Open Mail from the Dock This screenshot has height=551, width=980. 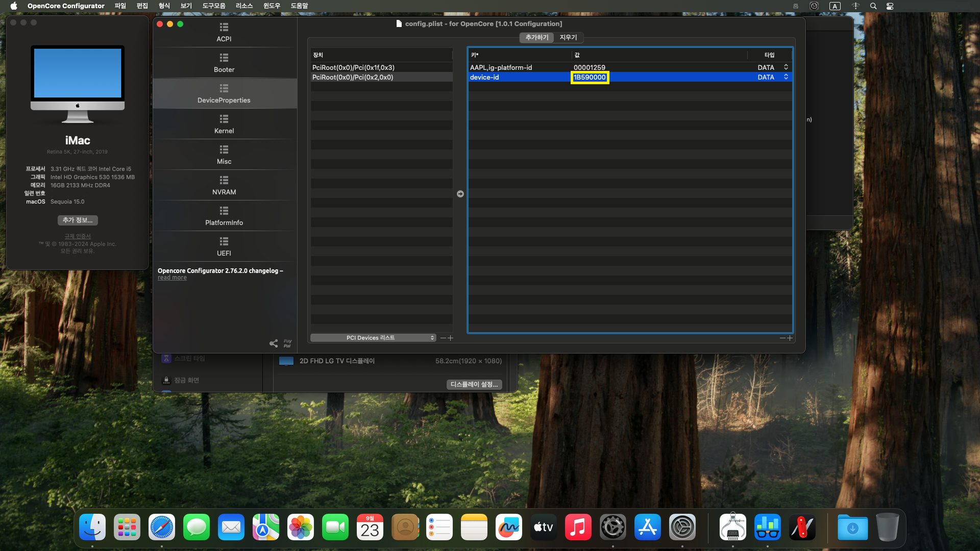231,527
